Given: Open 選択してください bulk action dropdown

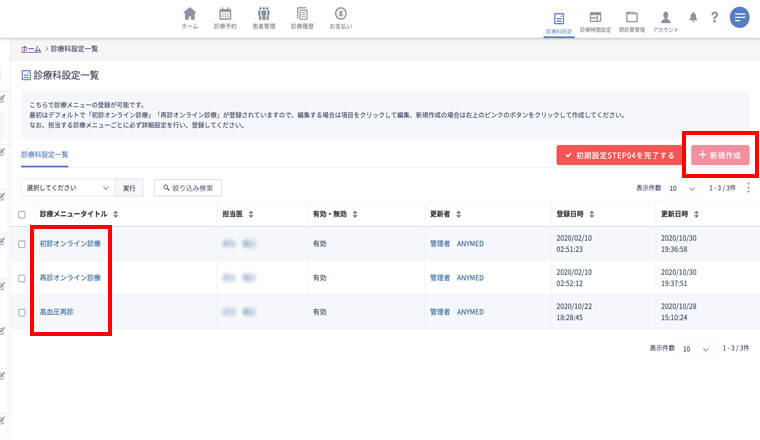Looking at the screenshot, I should point(68,188).
